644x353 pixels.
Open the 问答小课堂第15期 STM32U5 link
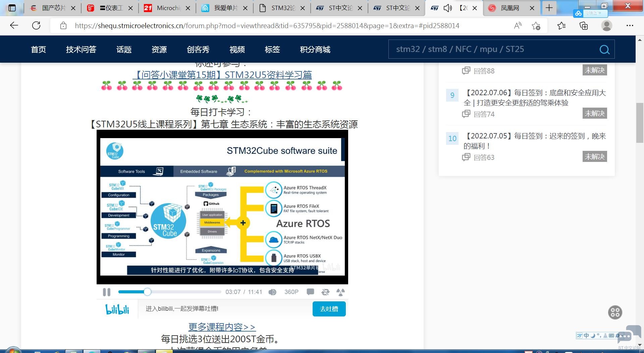[x=222, y=75]
